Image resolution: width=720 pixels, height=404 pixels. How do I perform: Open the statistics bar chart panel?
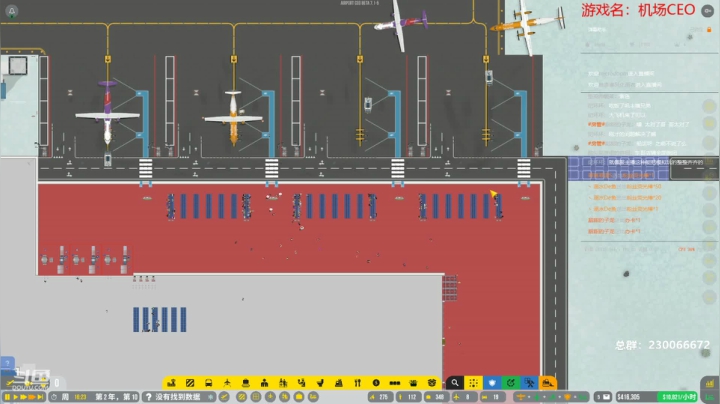coord(710,383)
